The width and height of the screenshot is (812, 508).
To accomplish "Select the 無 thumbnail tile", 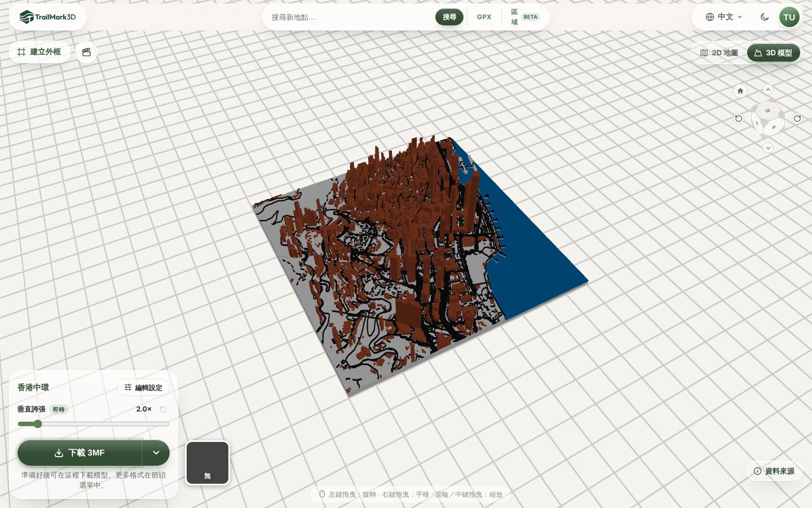I will (208, 463).
